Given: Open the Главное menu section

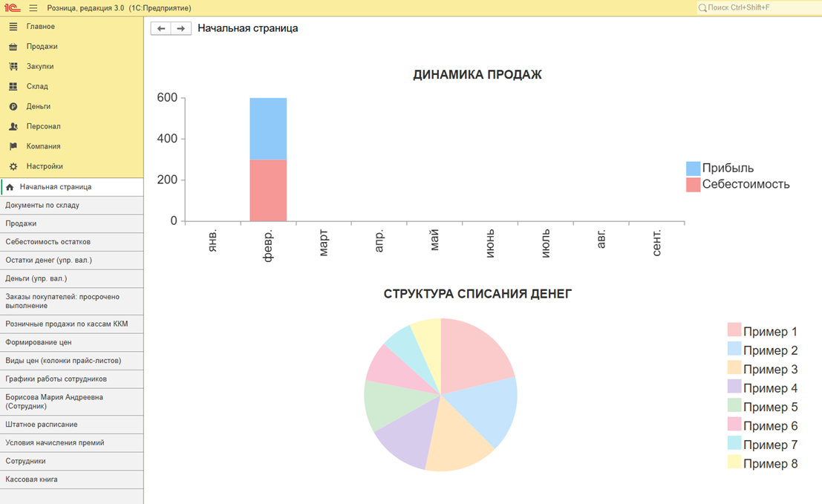Looking at the screenshot, I should point(41,27).
